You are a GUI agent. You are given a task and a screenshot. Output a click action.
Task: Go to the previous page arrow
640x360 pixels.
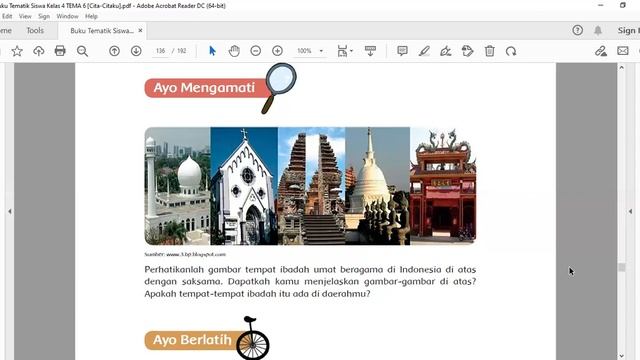click(114, 51)
